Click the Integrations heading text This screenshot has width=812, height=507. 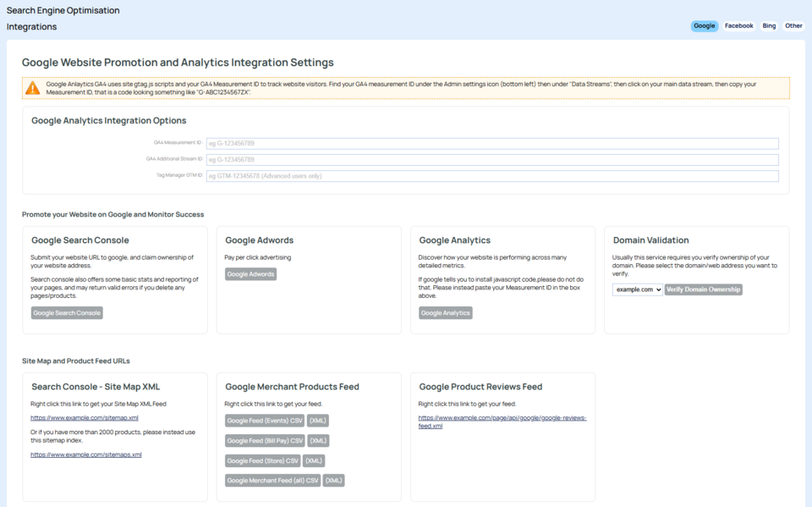(x=31, y=27)
